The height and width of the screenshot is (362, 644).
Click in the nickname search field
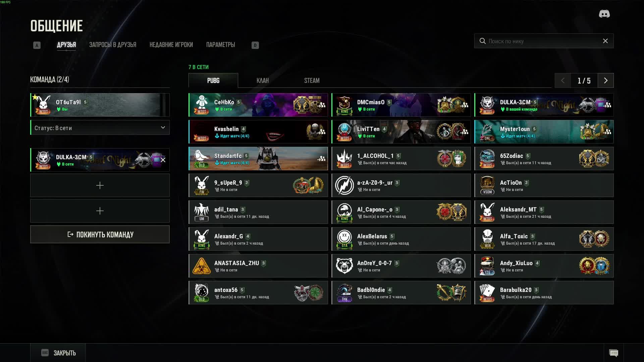[x=544, y=41]
